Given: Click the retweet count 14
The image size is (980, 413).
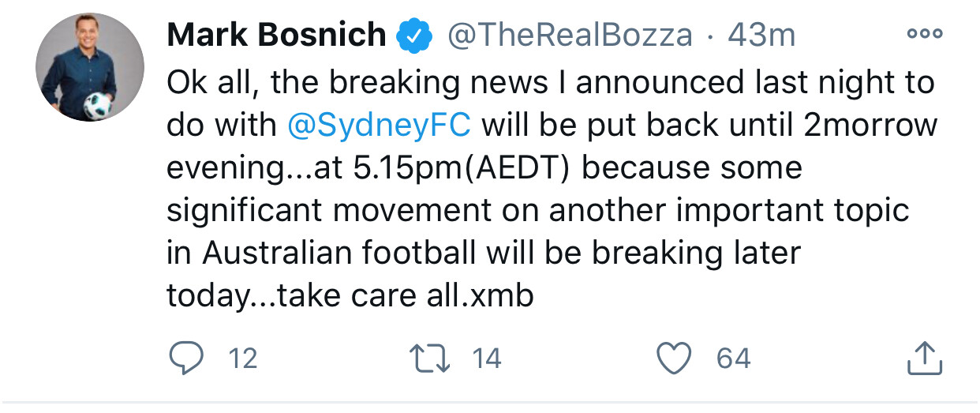Looking at the screenshot, I should pyautogui.click(x=487, y=359).
